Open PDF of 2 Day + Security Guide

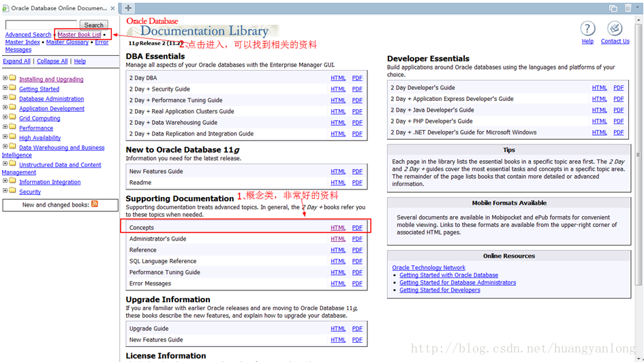click(357, 89)
